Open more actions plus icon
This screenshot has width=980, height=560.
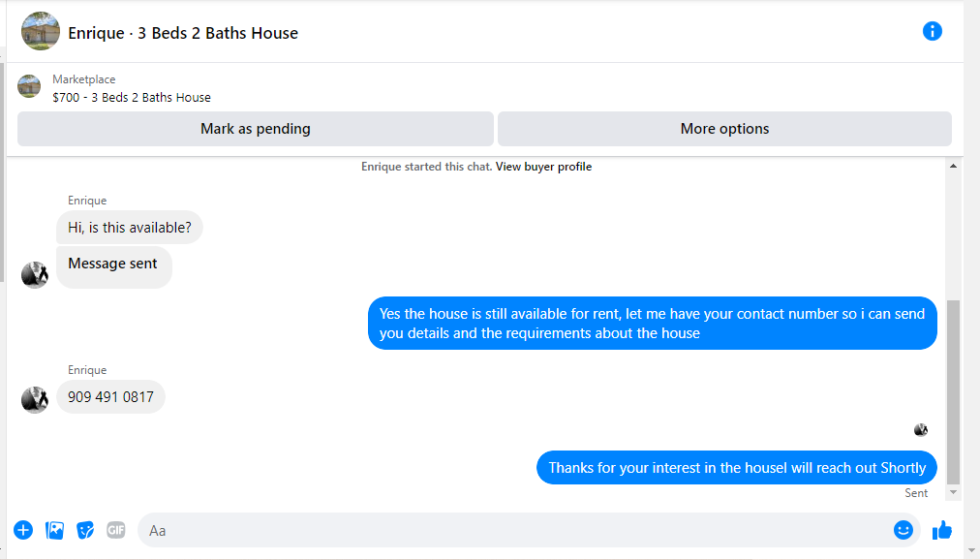click(x=23, y=531)
